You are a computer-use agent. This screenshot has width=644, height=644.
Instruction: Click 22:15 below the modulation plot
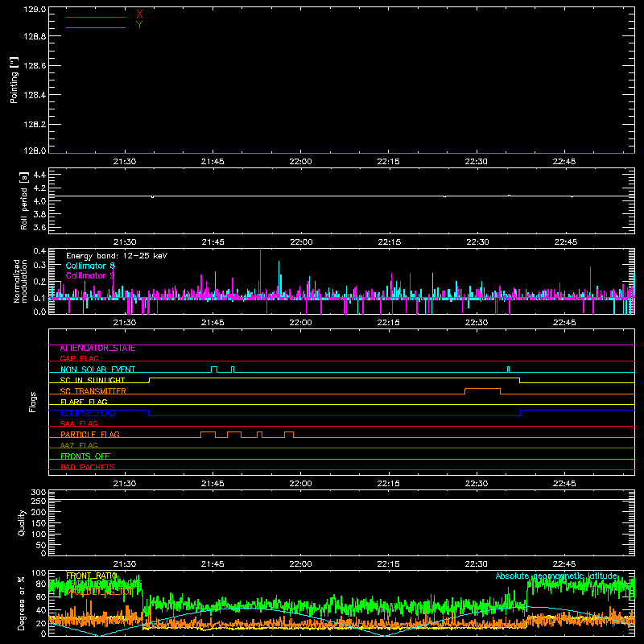point(389,323)
